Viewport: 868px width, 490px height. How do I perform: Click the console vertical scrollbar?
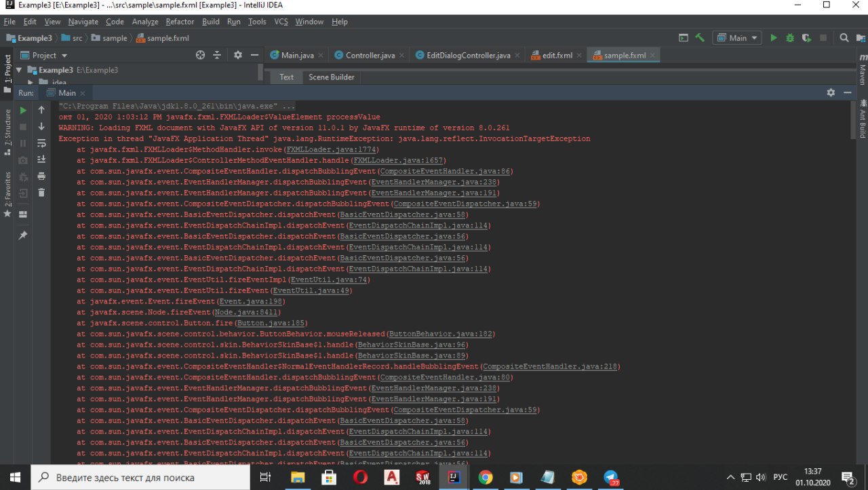pos(853,119)
